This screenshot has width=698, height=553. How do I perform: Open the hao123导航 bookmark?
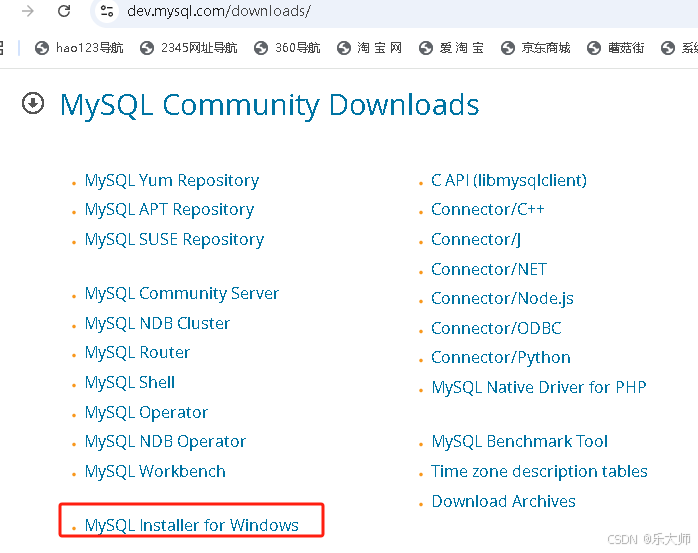coord(79,48)
